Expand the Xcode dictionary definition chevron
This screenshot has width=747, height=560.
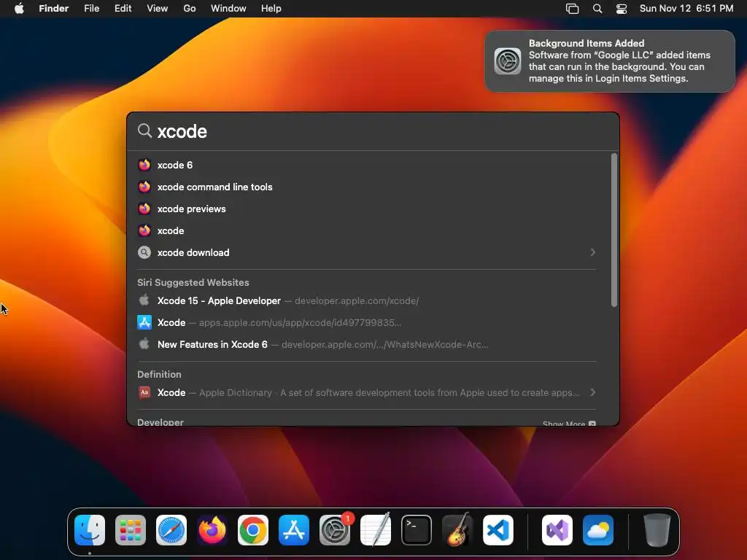click(592, 392)
